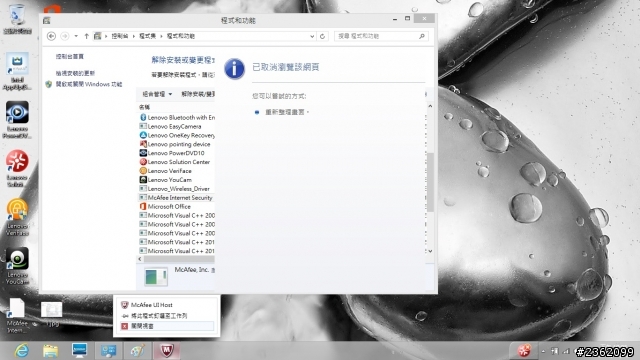Select the Lenovo PowerDVD desktop shortcut
This screenshot has width=640, height=360.
[17, 120]
